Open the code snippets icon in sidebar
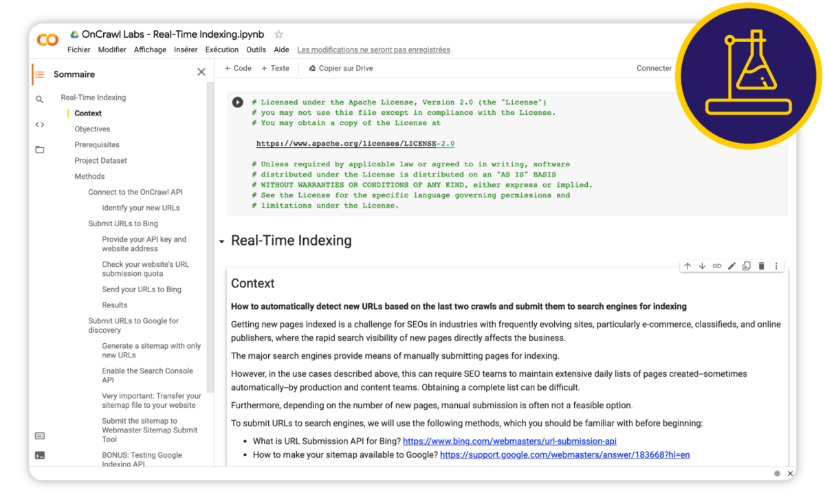Image resolution: width=825 pixels, height=504 pixels. [x=40, y=124]
